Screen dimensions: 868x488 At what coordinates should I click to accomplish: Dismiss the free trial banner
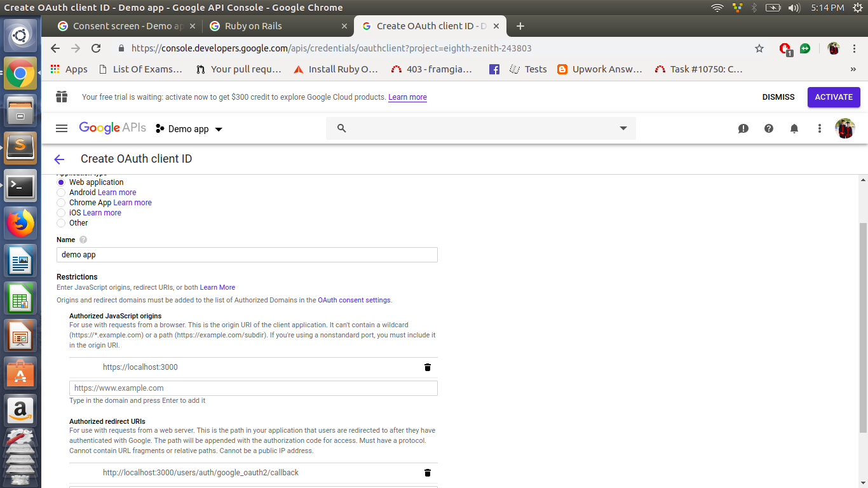click(x=778, y=97)
